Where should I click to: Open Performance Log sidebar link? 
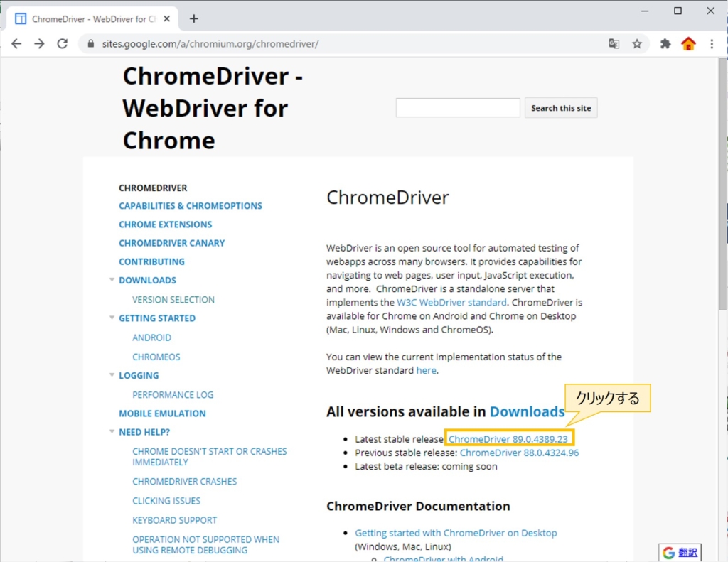tap(173, 395)
